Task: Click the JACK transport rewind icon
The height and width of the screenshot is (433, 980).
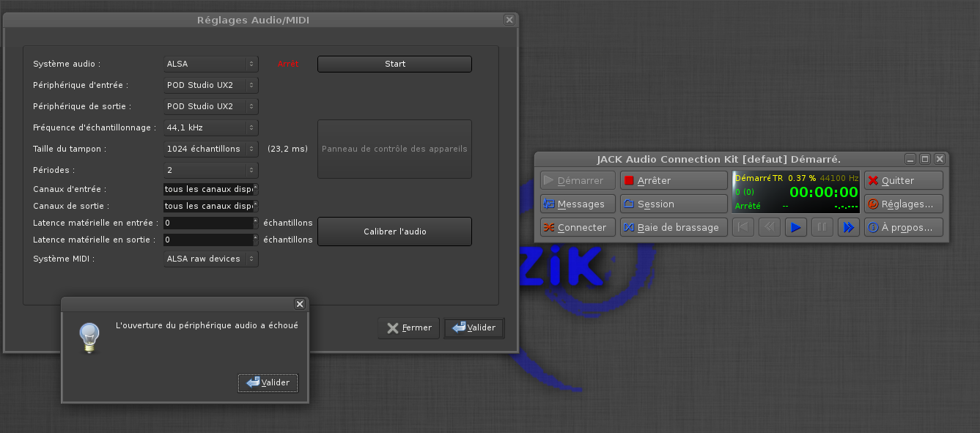Action: tap(770, 227)
